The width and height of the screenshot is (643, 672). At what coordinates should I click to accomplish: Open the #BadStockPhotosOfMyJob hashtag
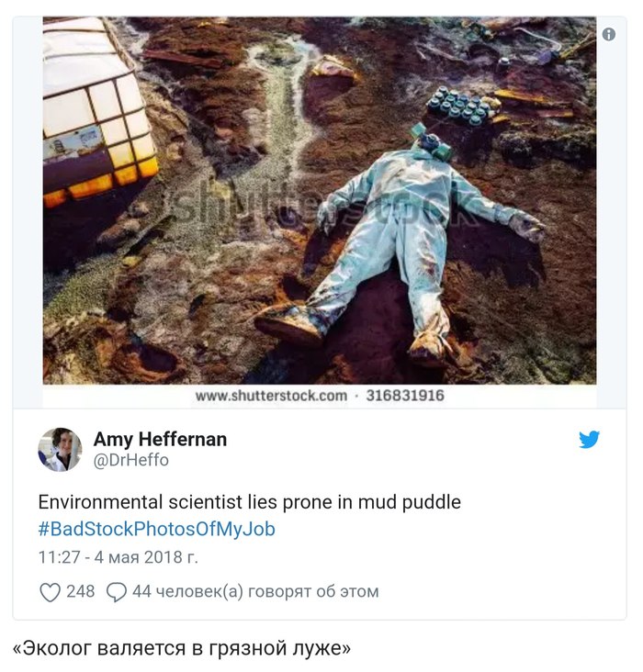pos(156,530)
